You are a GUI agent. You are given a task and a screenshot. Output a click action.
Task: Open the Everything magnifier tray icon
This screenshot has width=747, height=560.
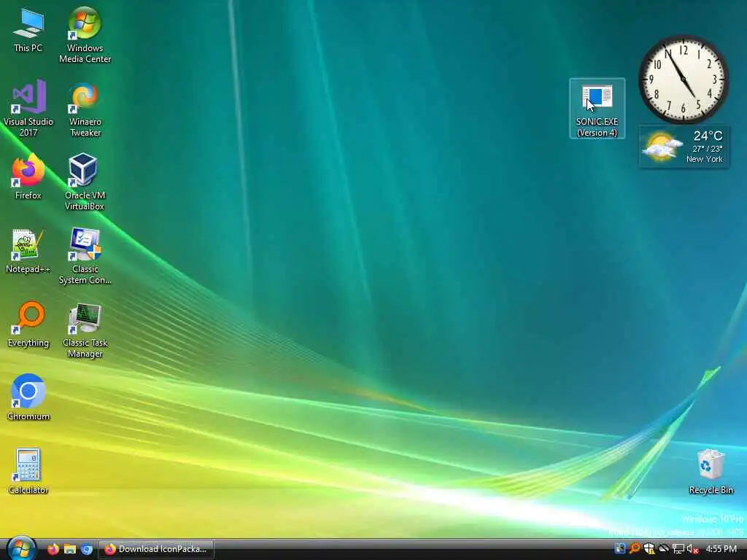click(635, 548)
